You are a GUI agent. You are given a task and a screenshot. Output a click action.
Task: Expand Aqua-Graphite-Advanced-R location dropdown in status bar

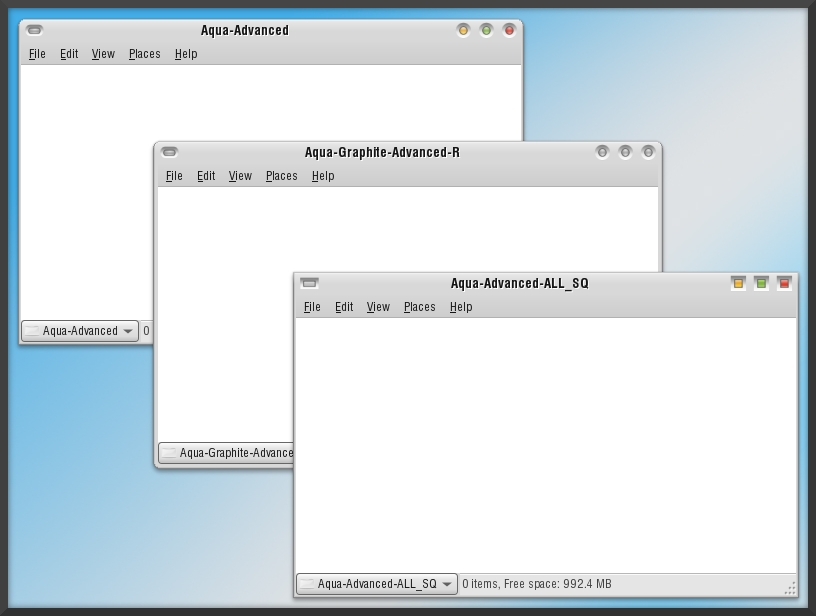(x=226, y=453)
